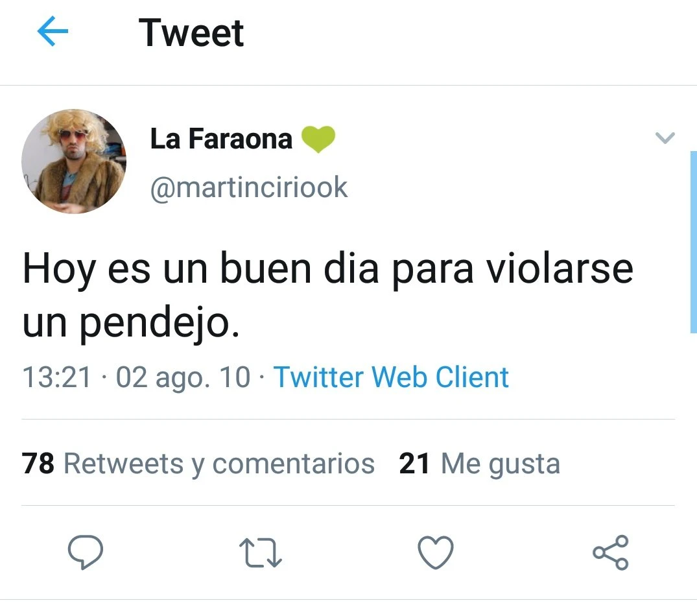Select the tweet text body
The width and height of the screenshot is (697, 616).
tap(328, 295)
